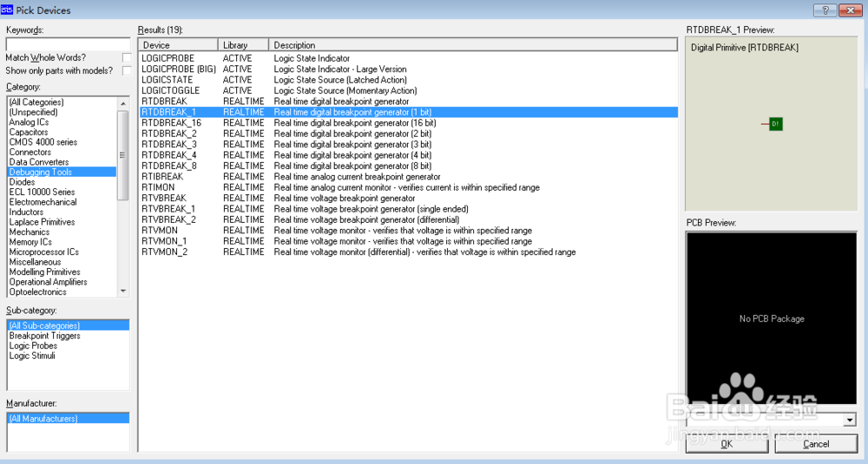Click the Category list scroll up arrow
The height and width of the screenshot is (464, 868).
point(123,103)
